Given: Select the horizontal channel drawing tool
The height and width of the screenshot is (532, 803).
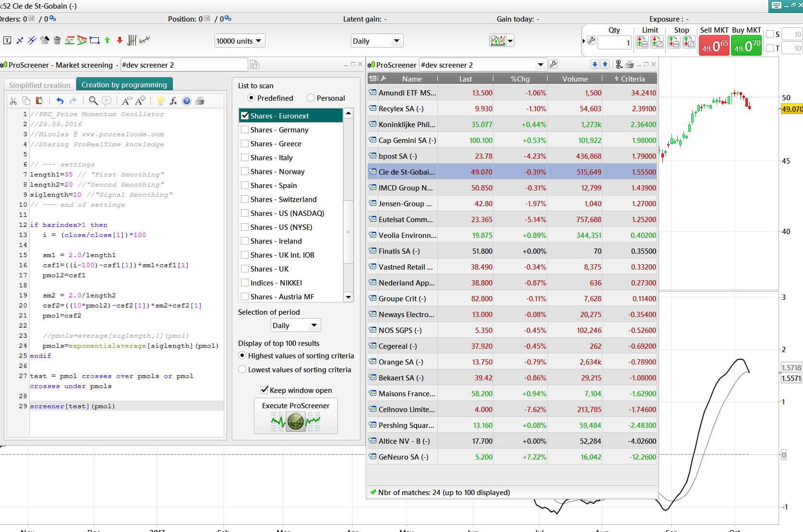Looking at the screenshot, I should point(70,40).
